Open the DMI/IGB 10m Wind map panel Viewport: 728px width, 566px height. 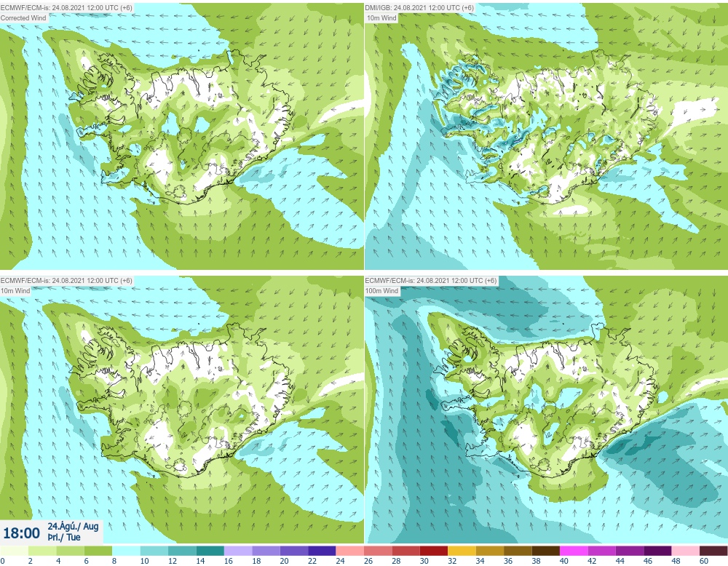pos(547,136)
